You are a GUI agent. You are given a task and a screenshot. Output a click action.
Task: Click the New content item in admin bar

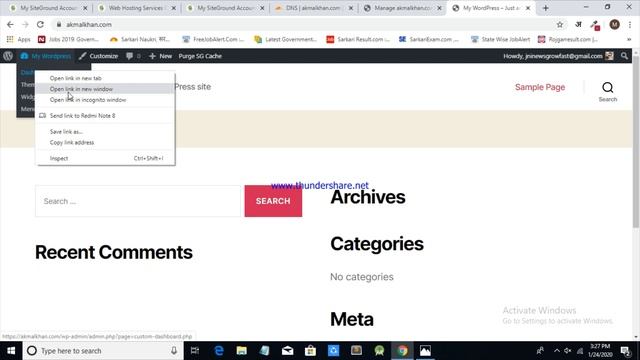[160, 56]
